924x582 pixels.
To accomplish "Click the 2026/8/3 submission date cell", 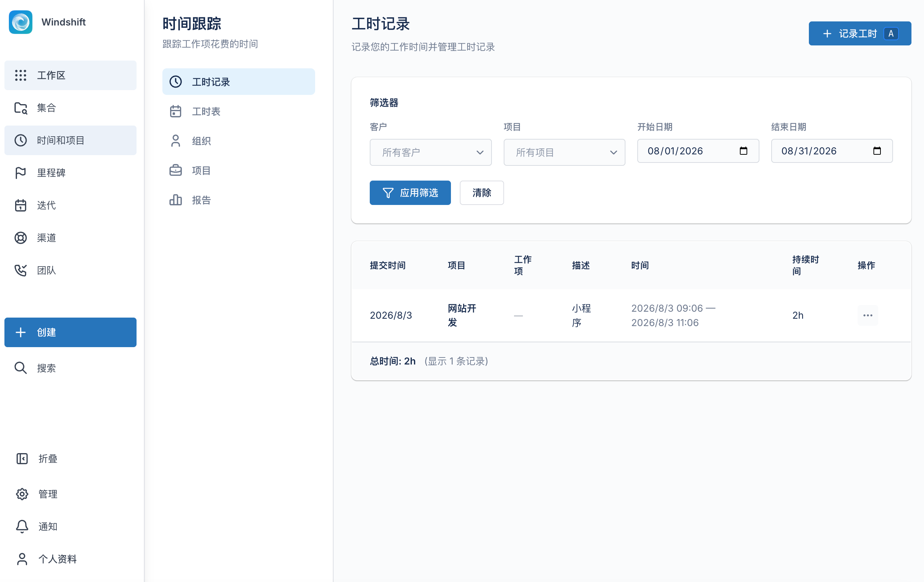I will coord(391,316).
